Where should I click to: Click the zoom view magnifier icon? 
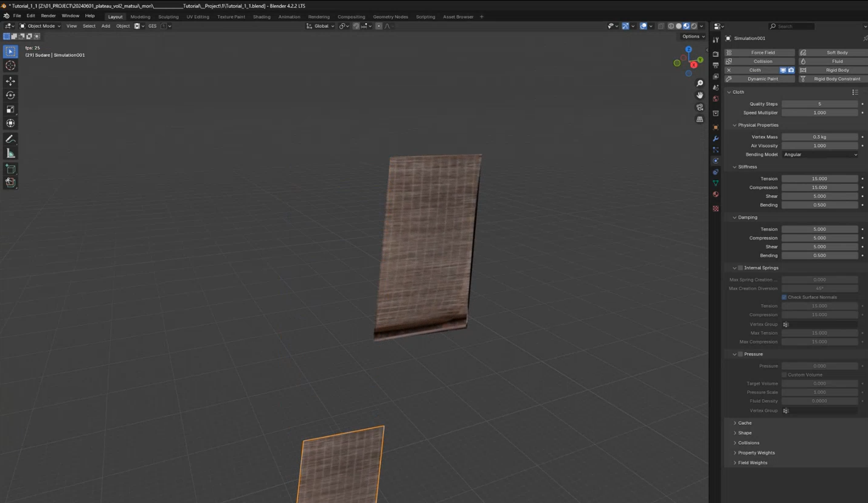700,83
